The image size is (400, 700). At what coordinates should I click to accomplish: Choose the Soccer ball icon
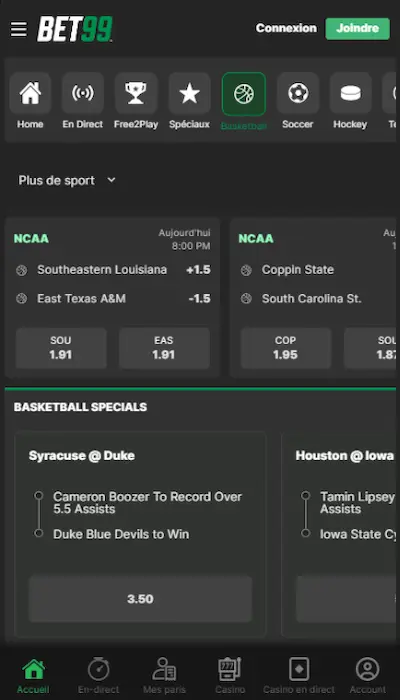click(x=298, y=93)
